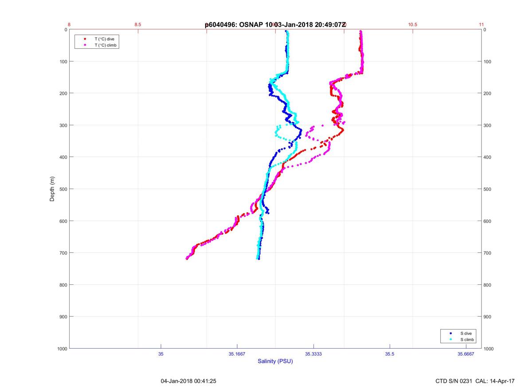
Task: Click the 200 tick on left depth axis
Action: [x=63, y=93]
